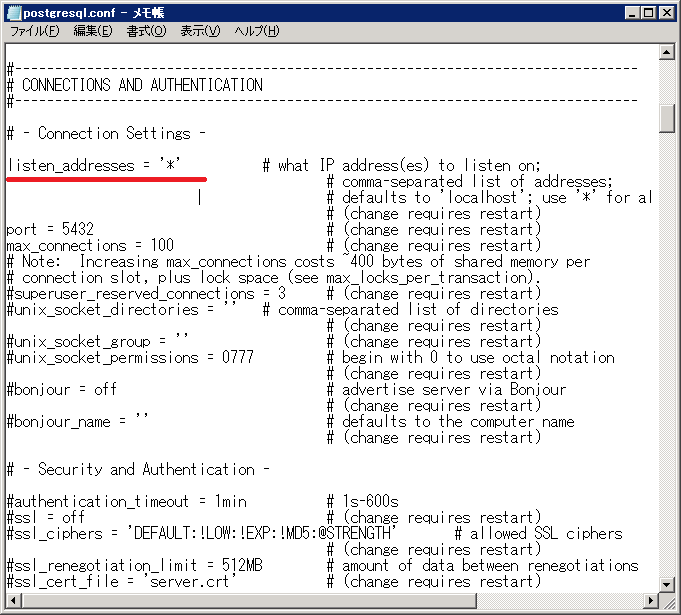
Task: Click the vertical scrollbar down arrow
Action: [x=667, y=583]
